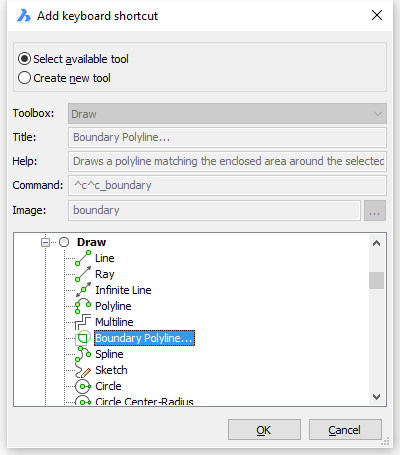
Task: Confirm with the OK button
Action: [264, 430]
